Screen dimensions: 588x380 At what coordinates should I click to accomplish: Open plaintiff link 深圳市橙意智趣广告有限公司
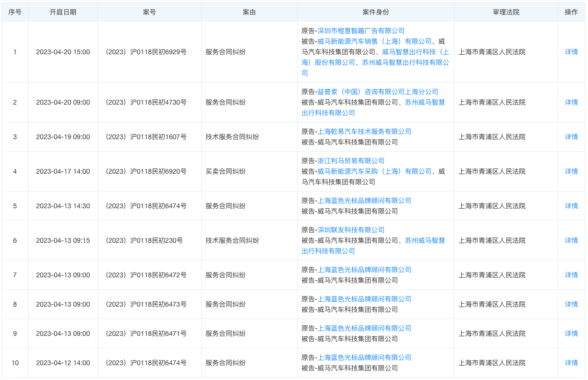(361, 31)
